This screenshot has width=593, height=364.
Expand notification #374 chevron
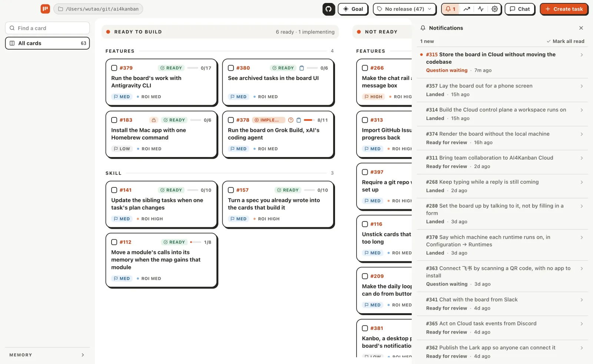582,134
